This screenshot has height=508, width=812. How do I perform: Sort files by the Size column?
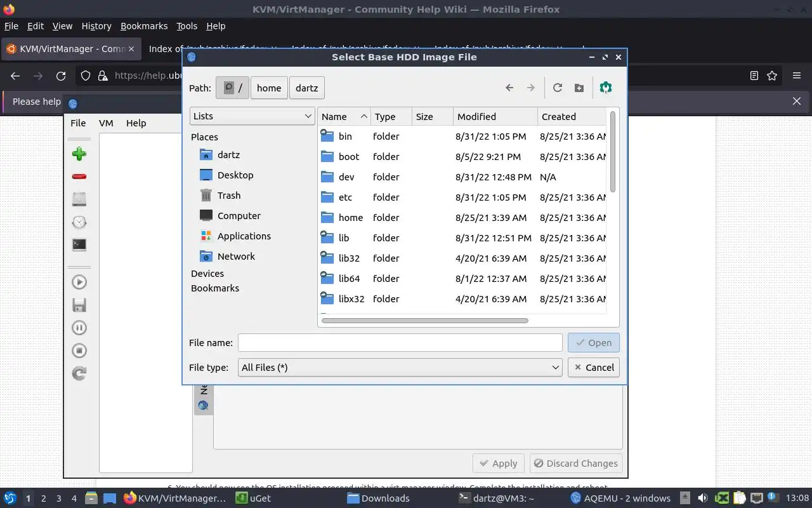(x=433, y=116)
